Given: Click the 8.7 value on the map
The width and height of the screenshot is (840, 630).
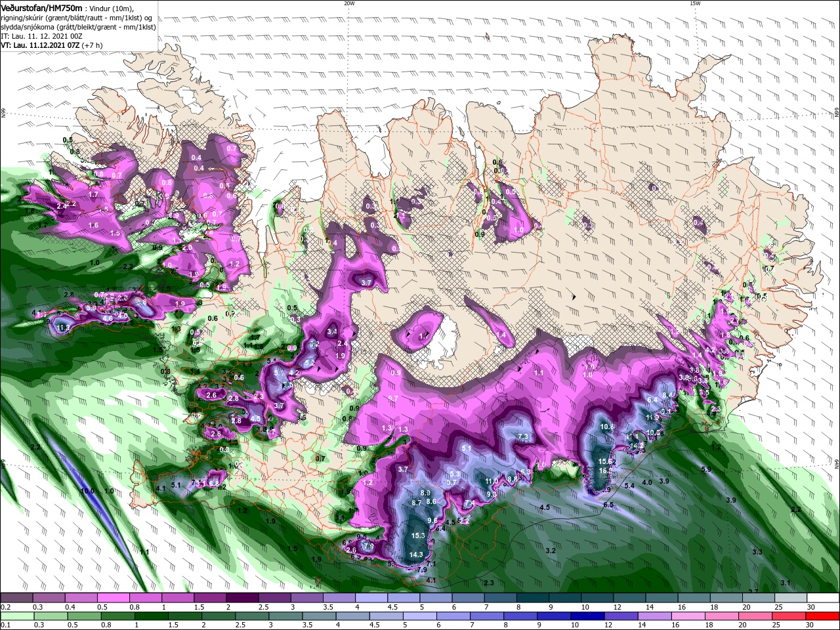Looking at the screenshot, I should point(416,503).
